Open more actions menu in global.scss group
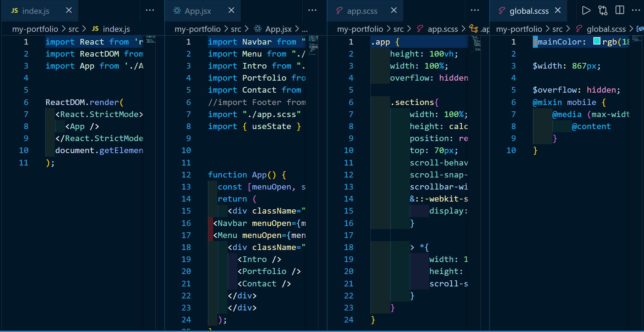The image size is (644, 332). [636, 10]
